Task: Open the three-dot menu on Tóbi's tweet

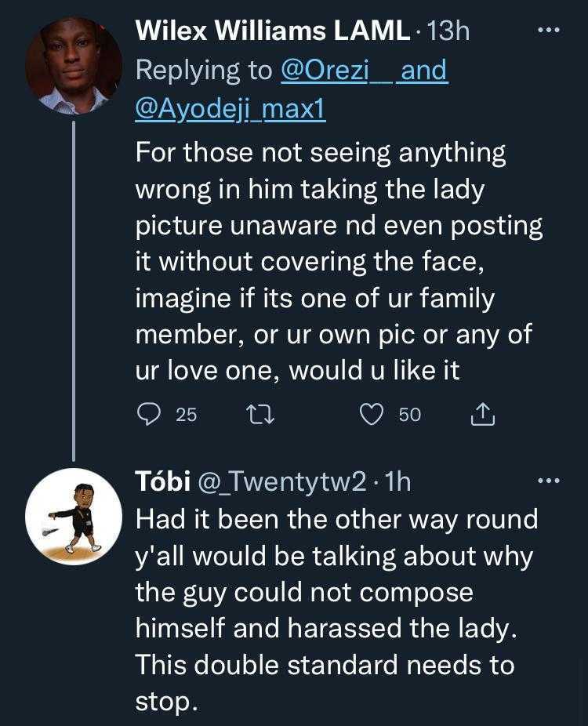Action: [x=547, y=481]
